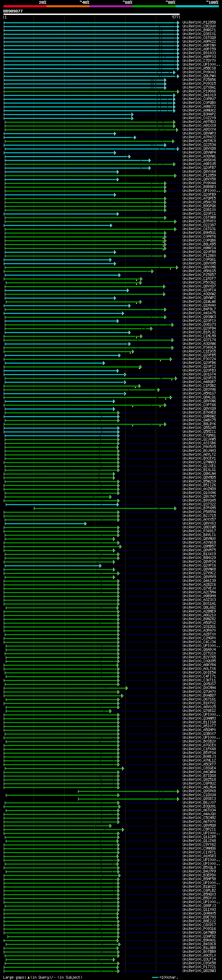Select hit UniRef100_A9TMD3
This screenshot has height=980, width=222.
coord(199,122)
